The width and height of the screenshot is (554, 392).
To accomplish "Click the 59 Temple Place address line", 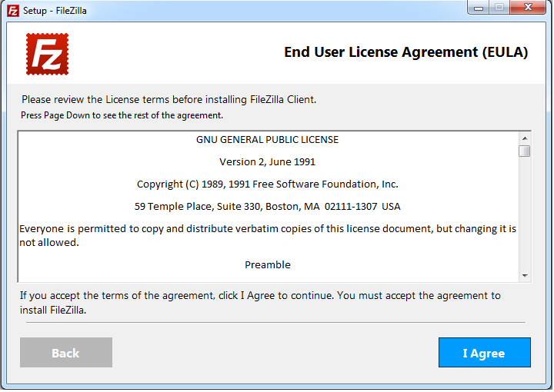I will (x=267, y=207).
